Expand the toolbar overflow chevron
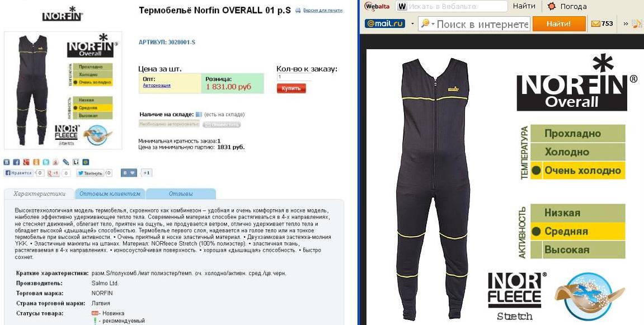The image size is (644, 325). 626,24
